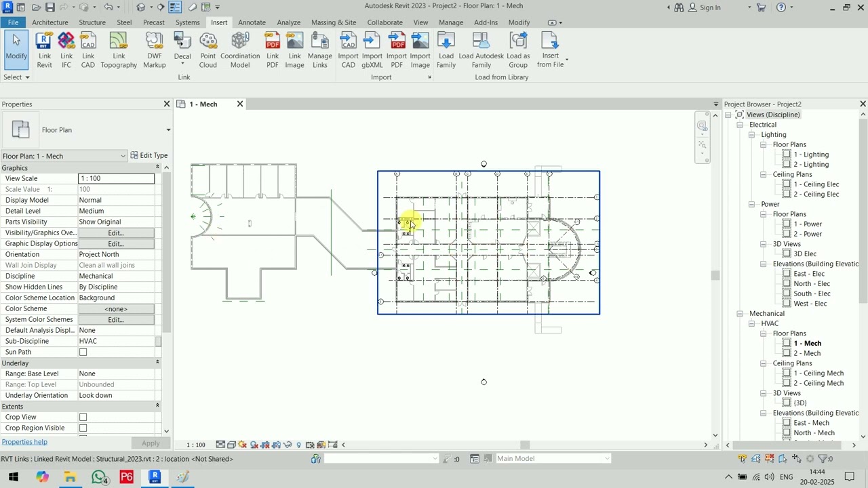Activate the Modify tool in the ribbon
The width and height of the screenshot is (868, 488).
click(x=16, y=49)
